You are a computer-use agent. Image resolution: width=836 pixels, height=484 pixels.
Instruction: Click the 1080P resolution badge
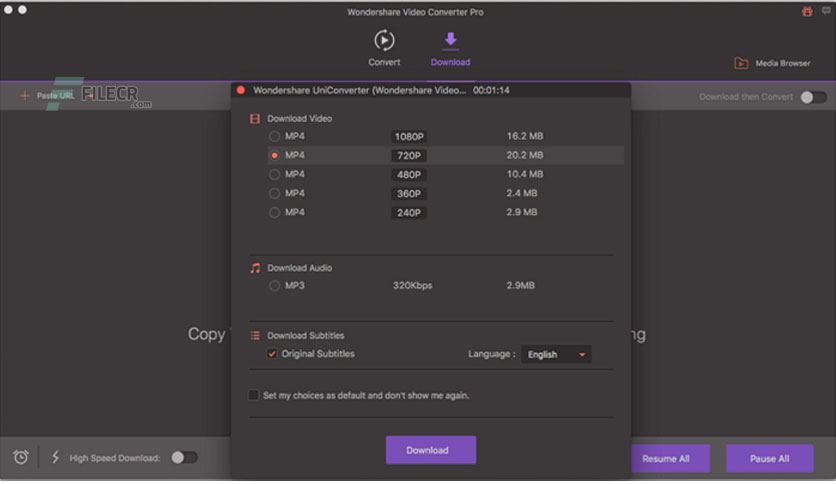tap(409, 137)
